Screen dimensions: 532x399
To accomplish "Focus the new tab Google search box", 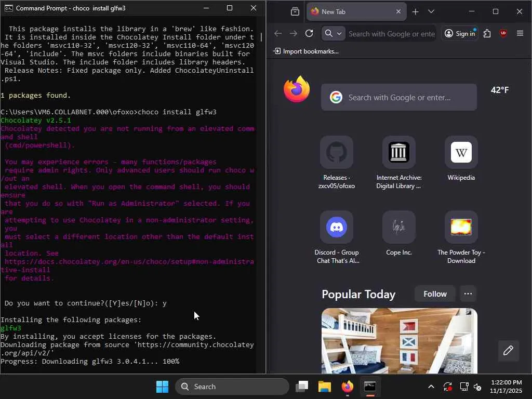I will 398,97.
